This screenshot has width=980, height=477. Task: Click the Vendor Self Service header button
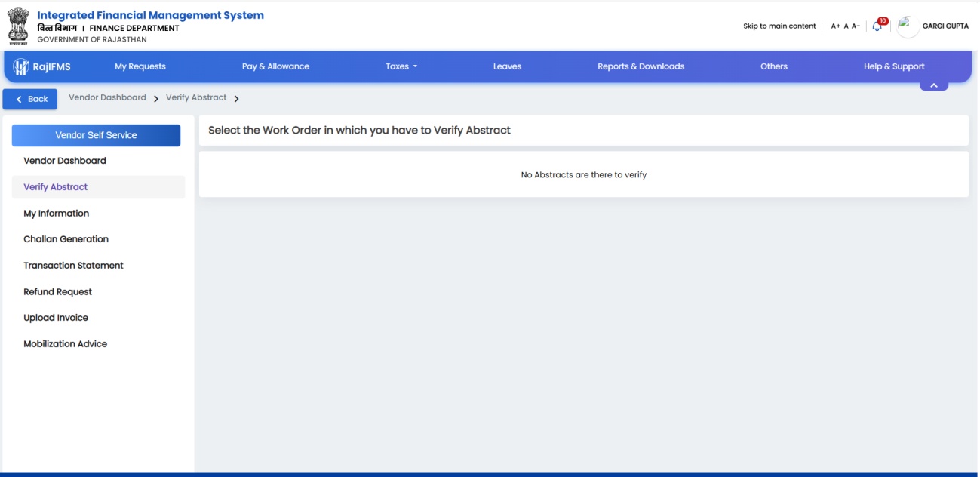(96, 135)
